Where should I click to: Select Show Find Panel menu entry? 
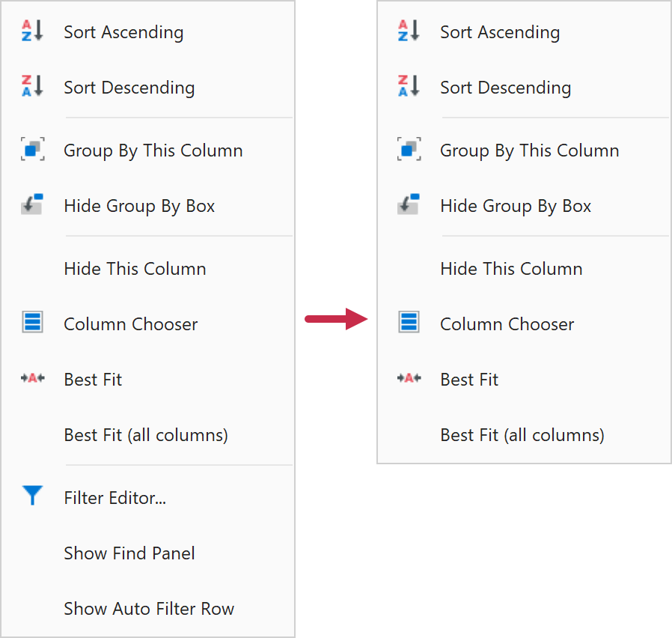(129, 553)
